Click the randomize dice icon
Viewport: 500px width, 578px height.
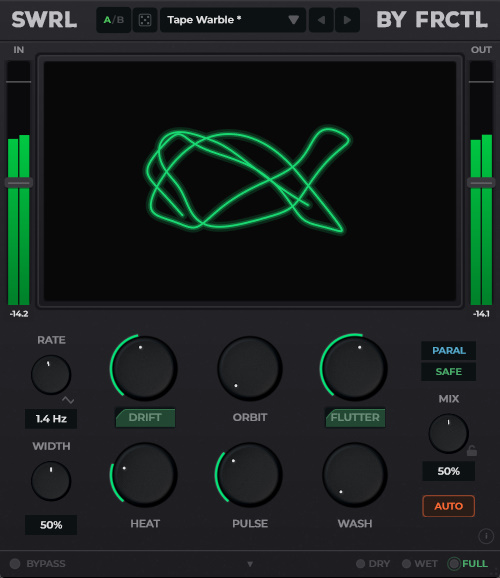pyautogui.click(x=145, y=20)
